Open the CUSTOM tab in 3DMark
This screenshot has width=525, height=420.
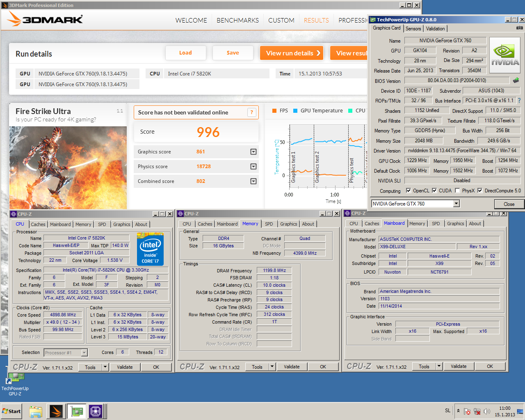[x=281, y=20]
